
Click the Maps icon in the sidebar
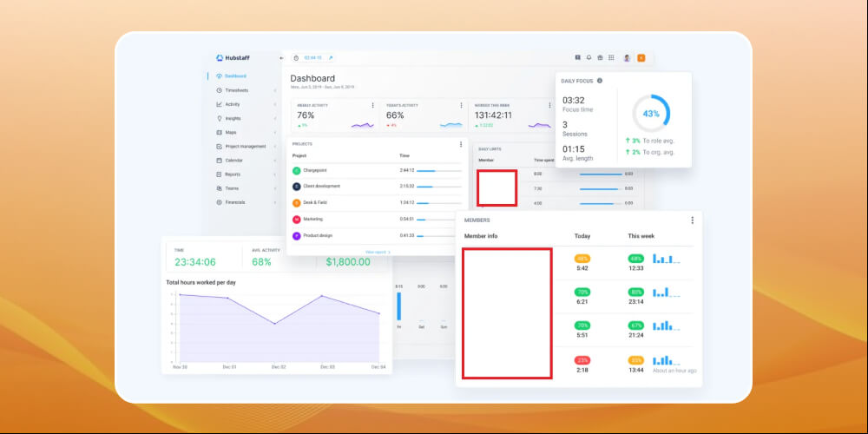pos(220,132)
